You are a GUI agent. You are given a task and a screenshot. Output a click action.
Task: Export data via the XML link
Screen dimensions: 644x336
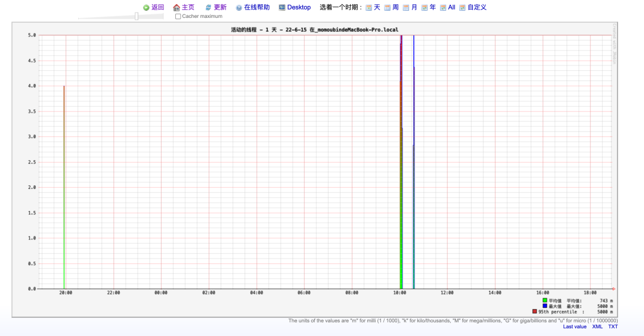tap(597, 326)
